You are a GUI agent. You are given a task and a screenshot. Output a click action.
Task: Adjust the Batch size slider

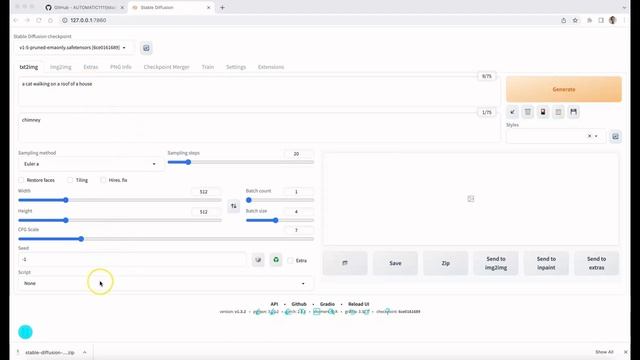pyautogui.click(x=280, y=220)
